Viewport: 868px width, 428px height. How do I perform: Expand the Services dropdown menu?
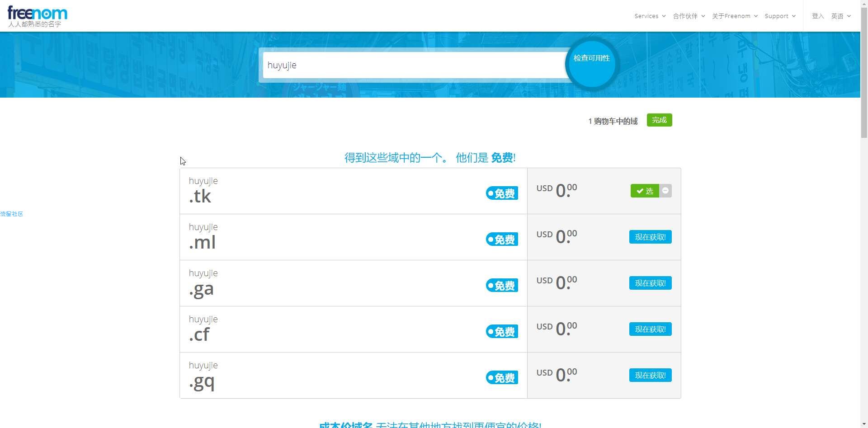[650, 16]
